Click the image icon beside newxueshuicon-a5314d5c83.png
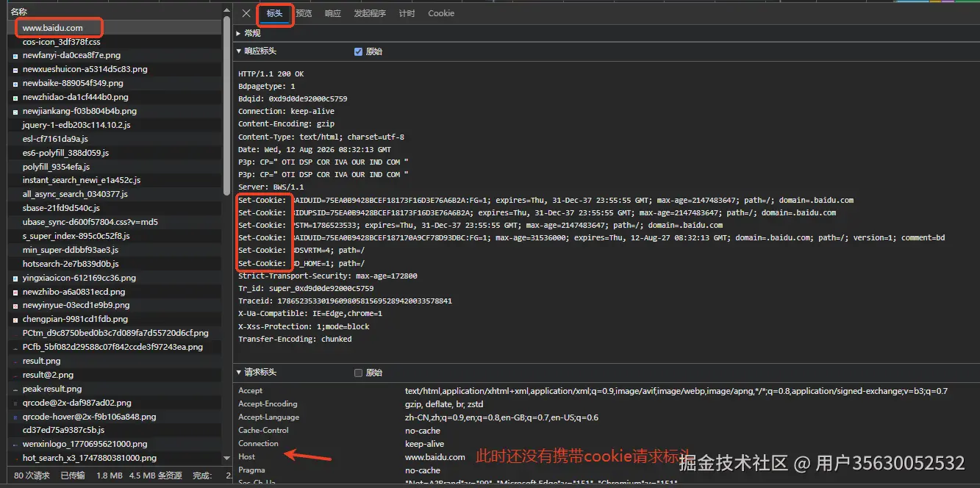 [15, 70]
